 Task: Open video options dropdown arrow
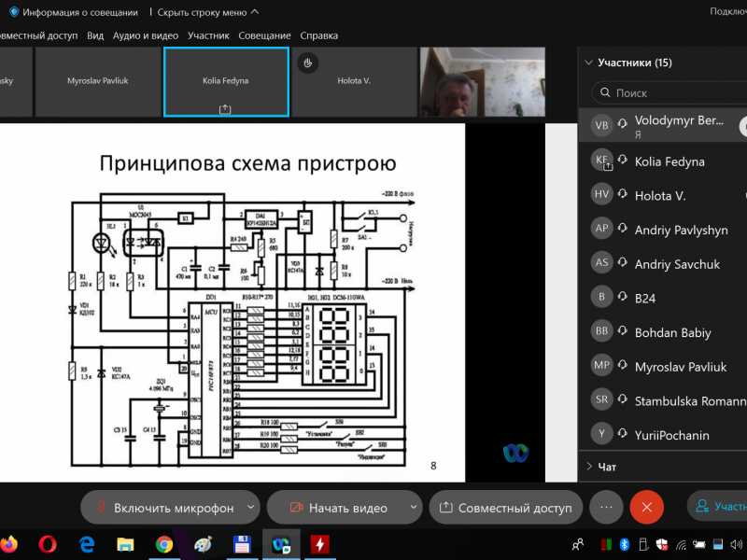point(414,508)
